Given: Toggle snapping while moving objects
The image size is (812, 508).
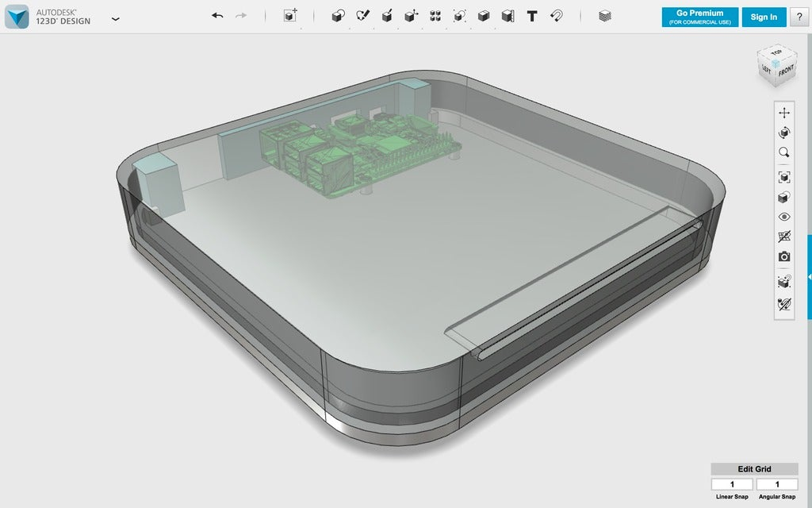Looking at the screenshot, I should [784, 282].
